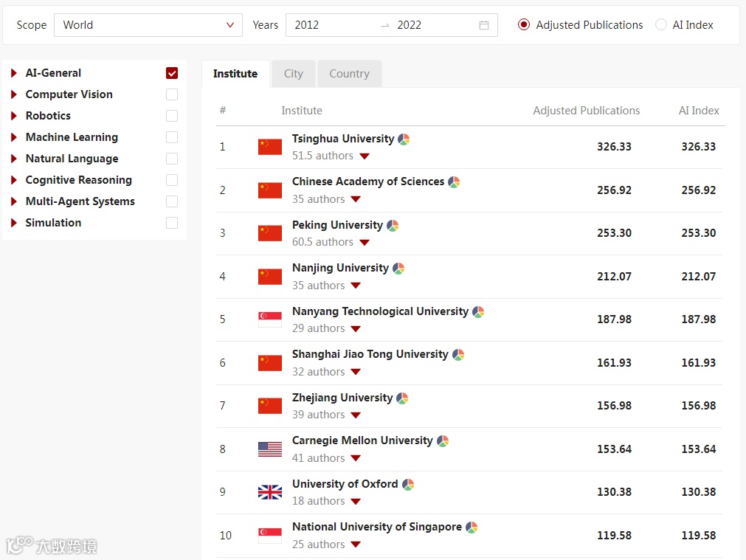Click Singapore flag beside Nanyang Technological University

(270, 319)
